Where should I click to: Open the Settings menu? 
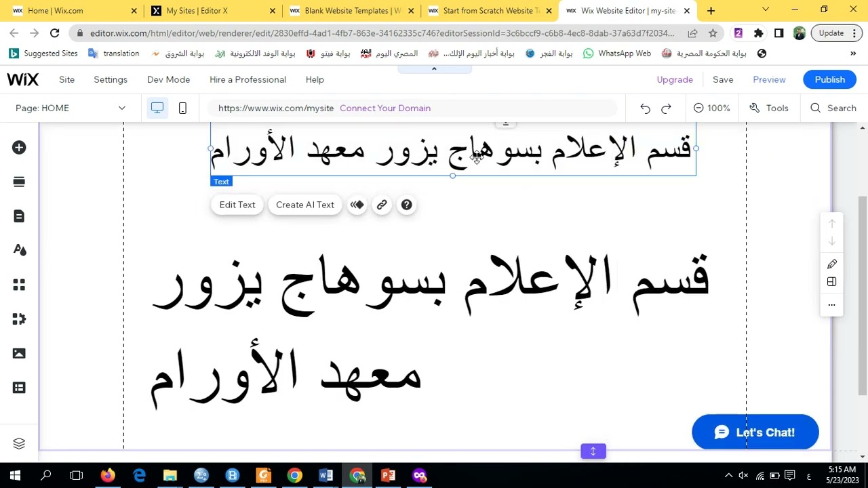click(111, 79)
